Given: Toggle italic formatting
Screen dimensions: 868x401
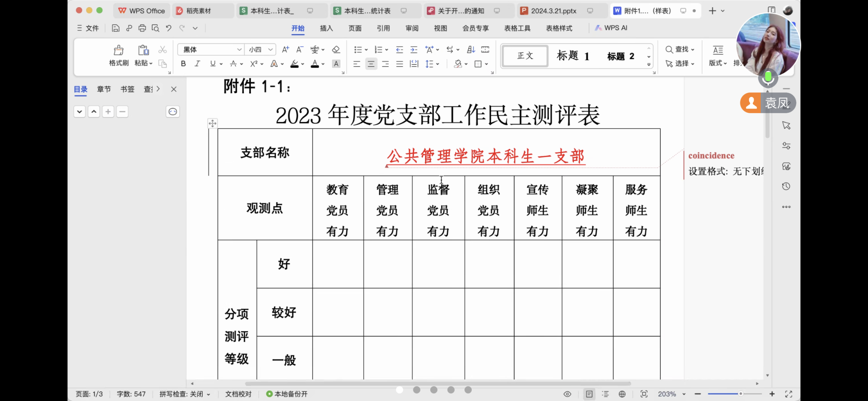Looking at the screenshot, I should point(197,64).
